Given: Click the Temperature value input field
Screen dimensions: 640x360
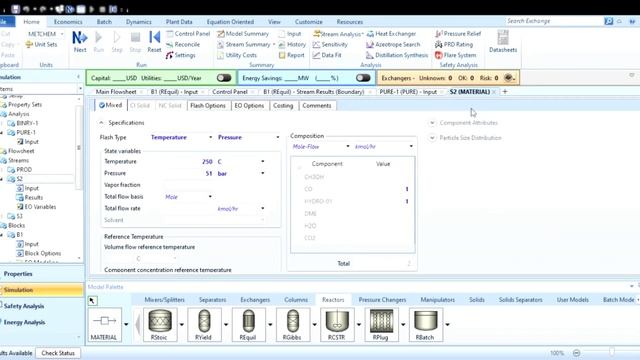Looking at the screenshot, I should click(x=189, y=162).
